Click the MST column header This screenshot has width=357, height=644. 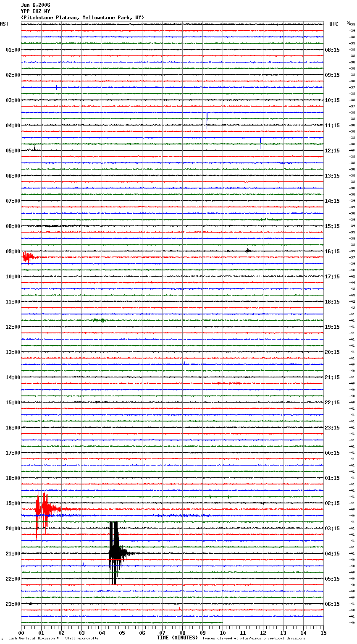[x=4, y=24]
